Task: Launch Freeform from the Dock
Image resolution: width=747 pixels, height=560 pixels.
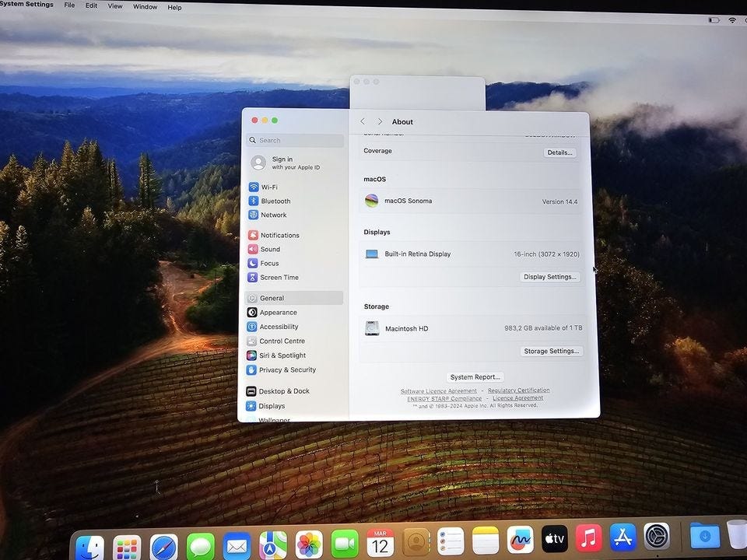Action: pos(521,540)
